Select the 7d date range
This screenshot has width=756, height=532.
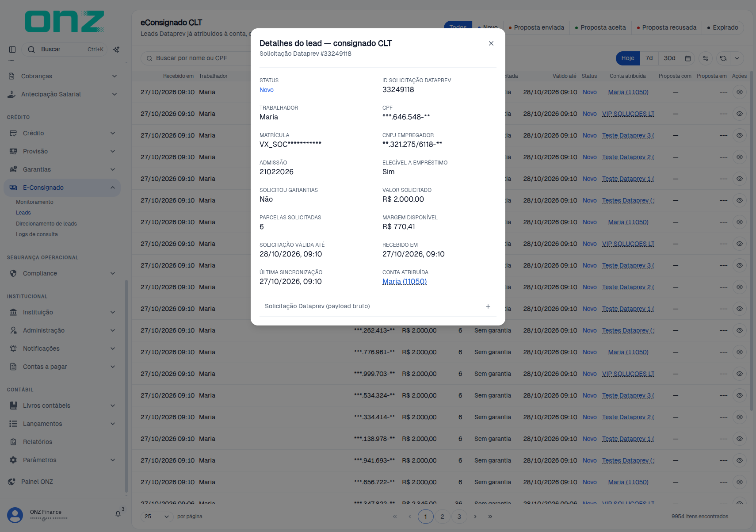pos(649,58)
